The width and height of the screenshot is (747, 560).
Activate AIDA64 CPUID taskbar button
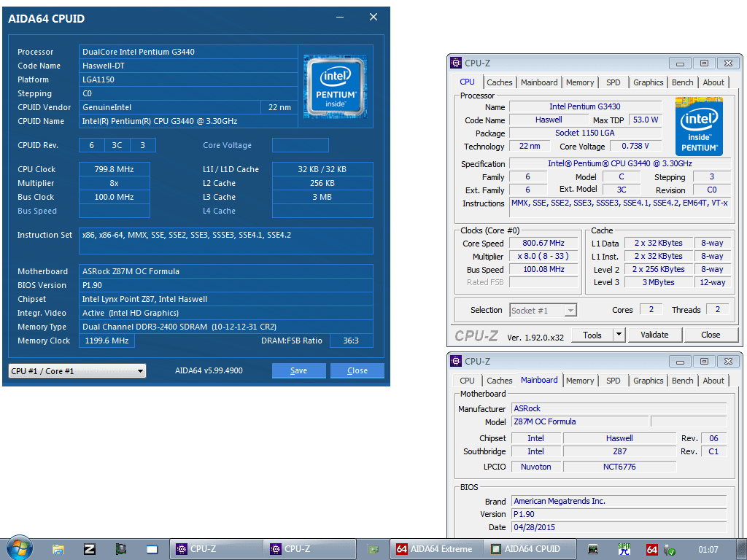(x=530, y=549)
